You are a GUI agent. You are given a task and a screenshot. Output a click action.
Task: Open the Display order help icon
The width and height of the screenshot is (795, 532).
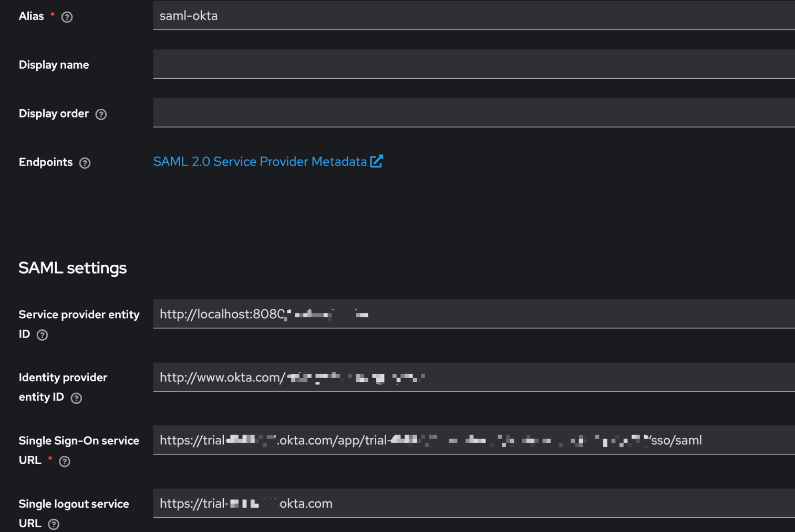(x=101, y=114)
